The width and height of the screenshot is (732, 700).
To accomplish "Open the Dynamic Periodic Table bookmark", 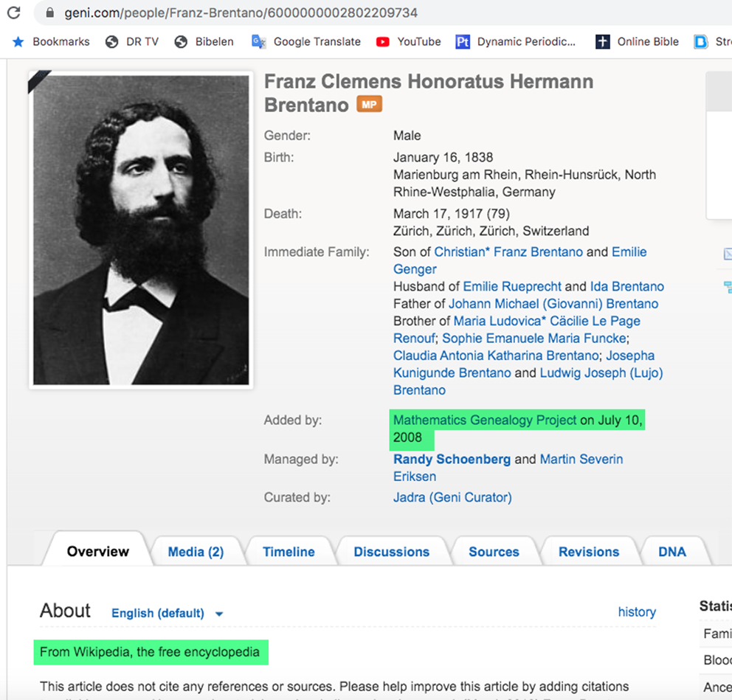I will coord(515,41).
